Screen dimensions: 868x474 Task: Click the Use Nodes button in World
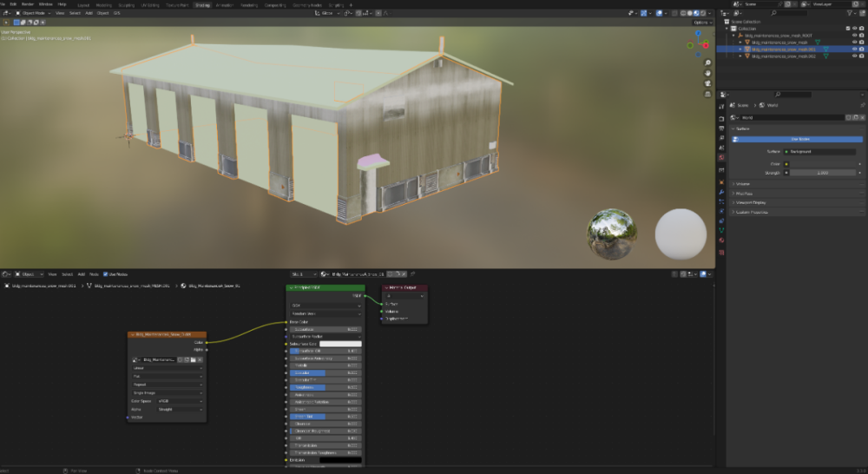799,139
